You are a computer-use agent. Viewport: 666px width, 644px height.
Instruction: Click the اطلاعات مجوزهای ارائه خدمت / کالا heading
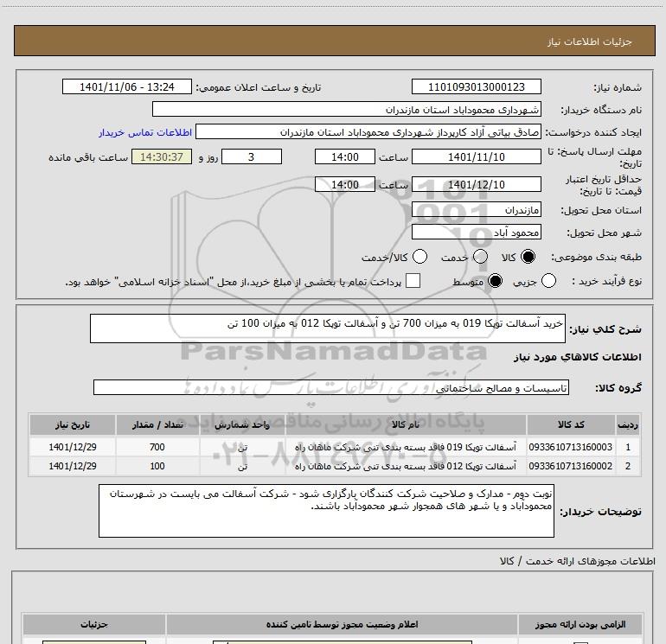(577, 561)
